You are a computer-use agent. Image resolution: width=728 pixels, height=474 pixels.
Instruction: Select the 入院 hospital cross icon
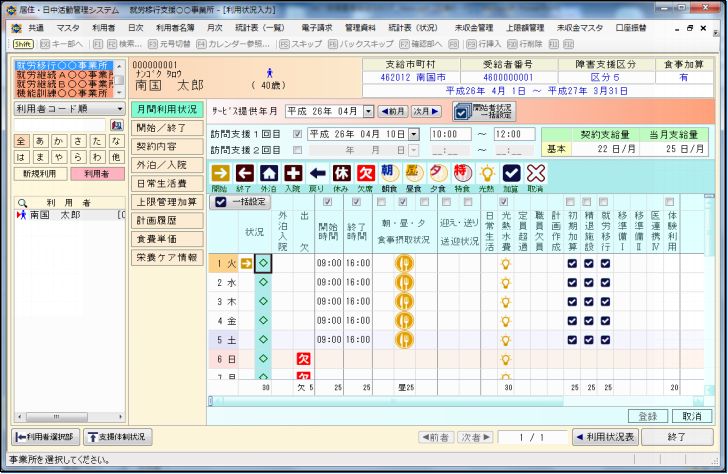(293, 172)
